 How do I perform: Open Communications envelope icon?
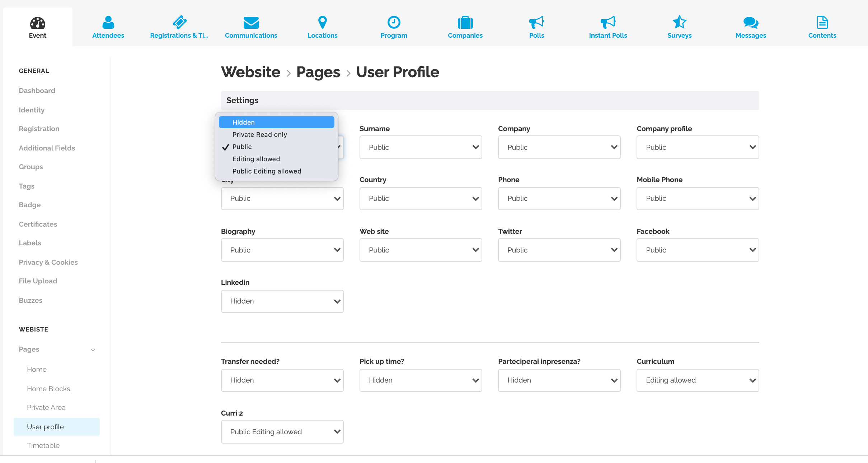251,22
